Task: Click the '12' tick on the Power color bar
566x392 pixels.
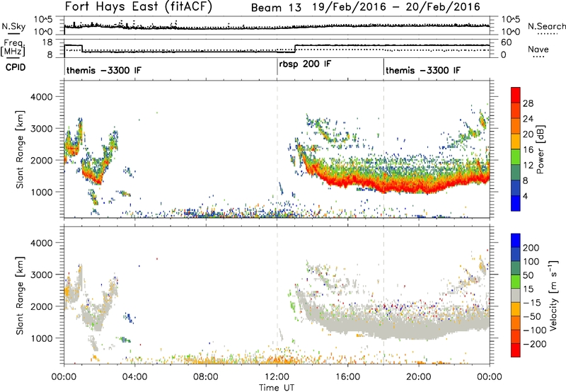Action: point(528,166)
